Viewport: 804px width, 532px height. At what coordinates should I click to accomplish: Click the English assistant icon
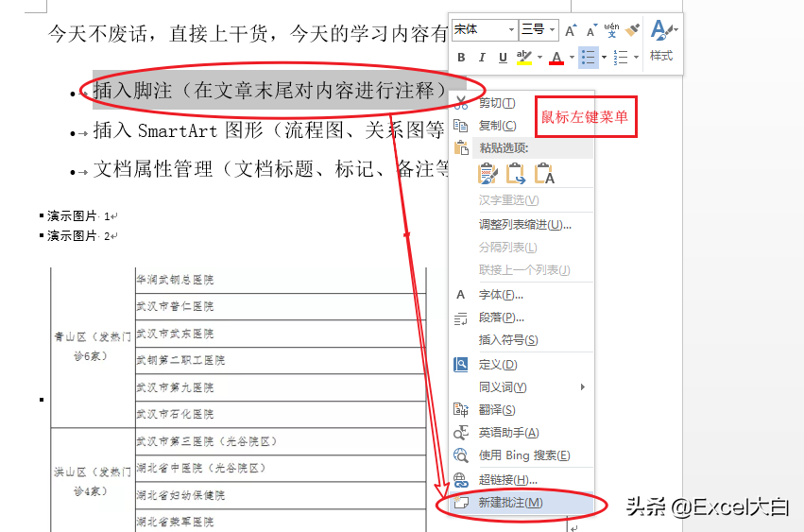coord(460,433)
